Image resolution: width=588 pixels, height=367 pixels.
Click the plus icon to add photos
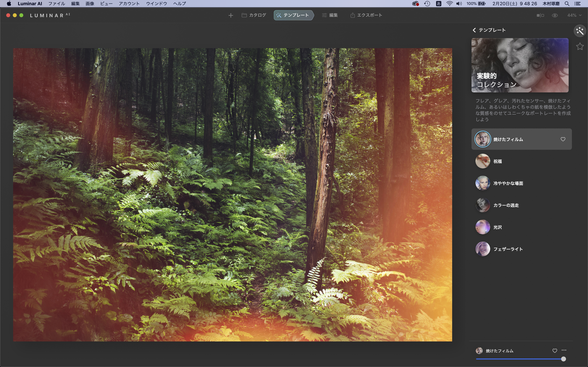(x=231, y=15)
